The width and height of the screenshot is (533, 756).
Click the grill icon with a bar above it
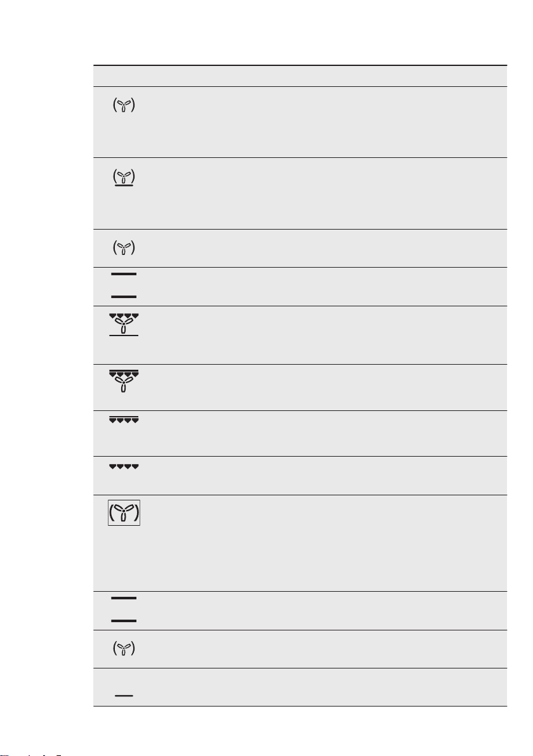pyautogui.click(x=124, y=419)
